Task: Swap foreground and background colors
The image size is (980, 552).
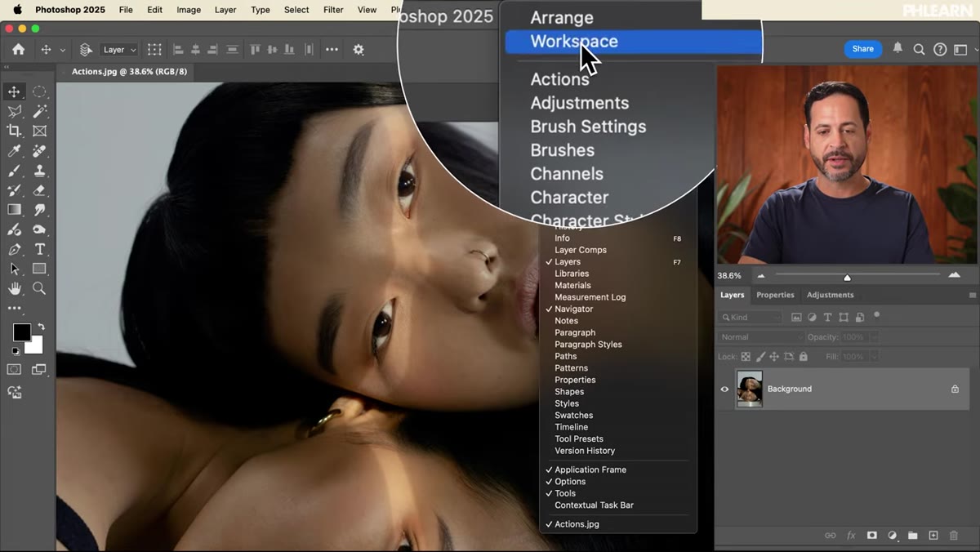Action: [41, 327]
